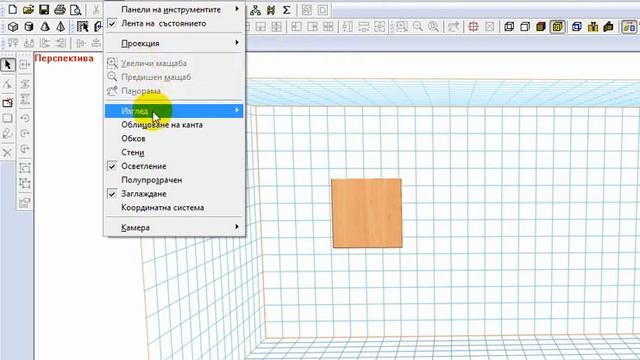640x360 pixels.
Task: Click the grid selection cursor icon
Action: [x=82, y=27]
